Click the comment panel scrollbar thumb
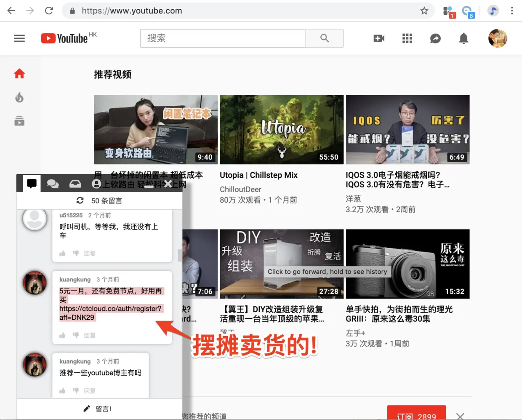This screenshot has width=522, height=420. (x=180, y=255)
